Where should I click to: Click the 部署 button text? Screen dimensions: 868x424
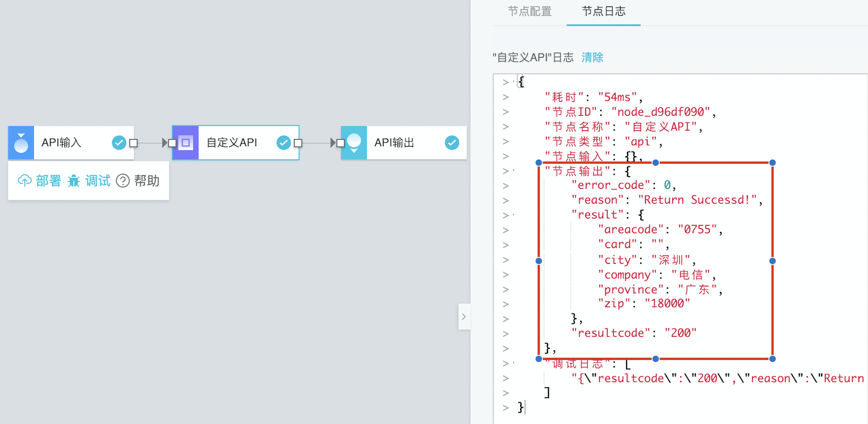[49, 180]
